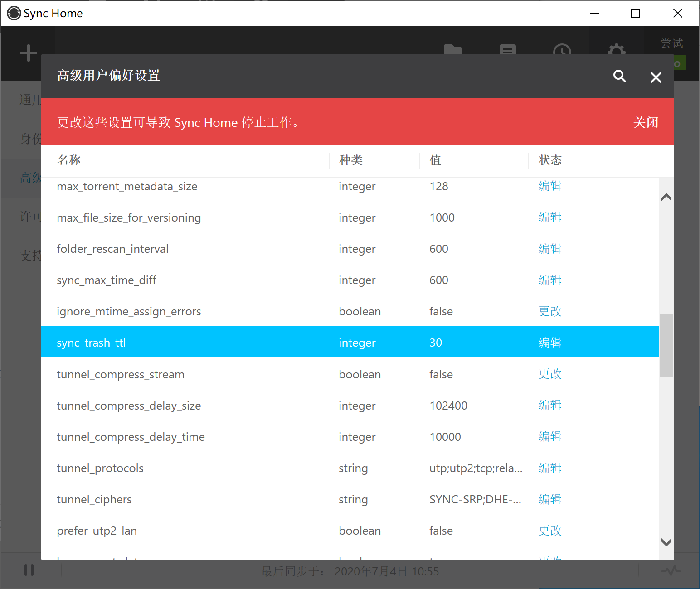
Task: Select tunnel_protocols setting name
Action: tap(100, 468)
